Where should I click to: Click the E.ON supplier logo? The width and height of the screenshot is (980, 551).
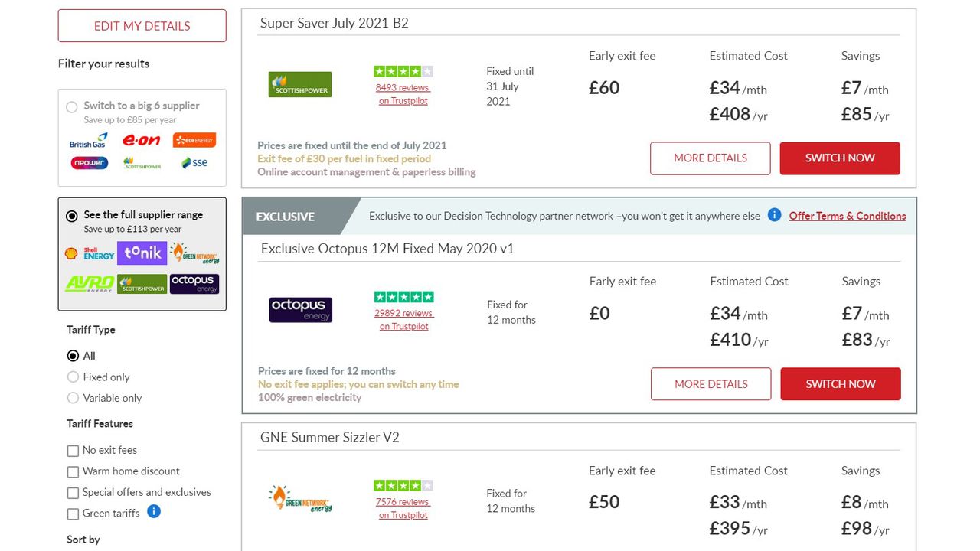(142, 140)
